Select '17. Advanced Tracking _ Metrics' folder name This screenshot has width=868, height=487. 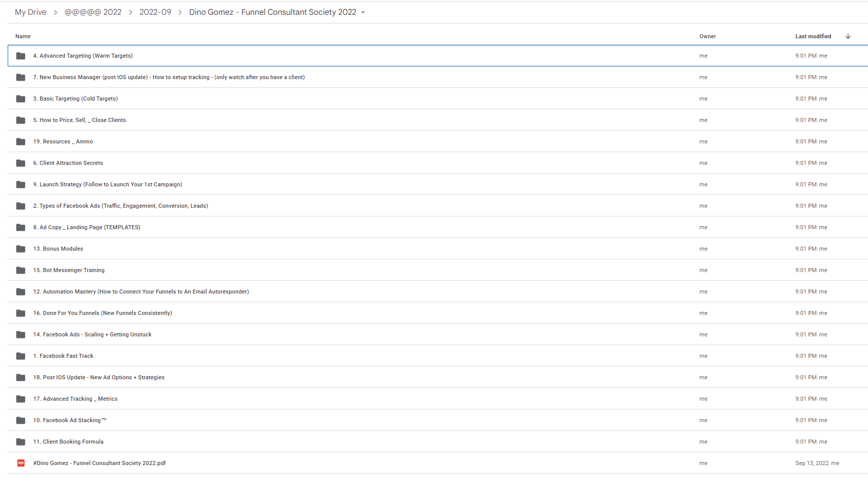pyautogui.click(x=76, y=399)
